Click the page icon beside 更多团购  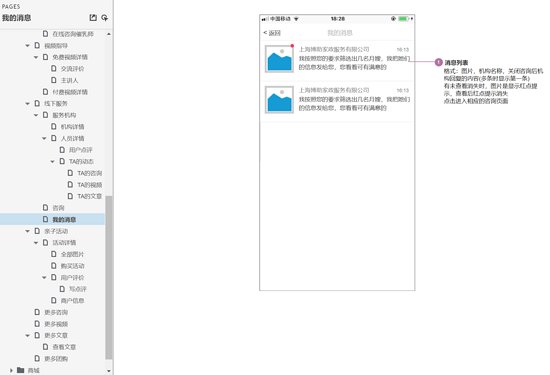37,358
